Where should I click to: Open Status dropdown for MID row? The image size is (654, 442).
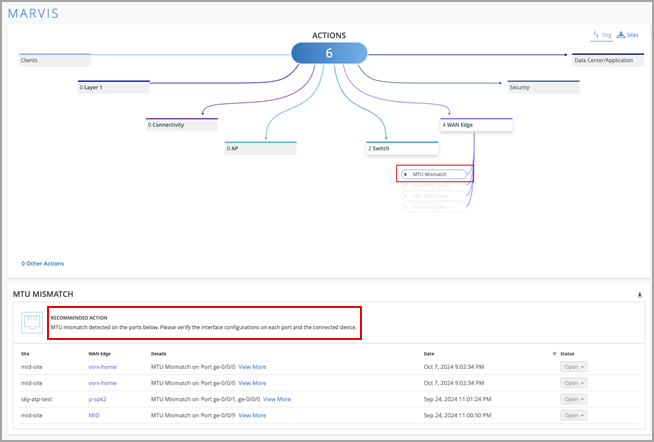[x=574, y=415]
